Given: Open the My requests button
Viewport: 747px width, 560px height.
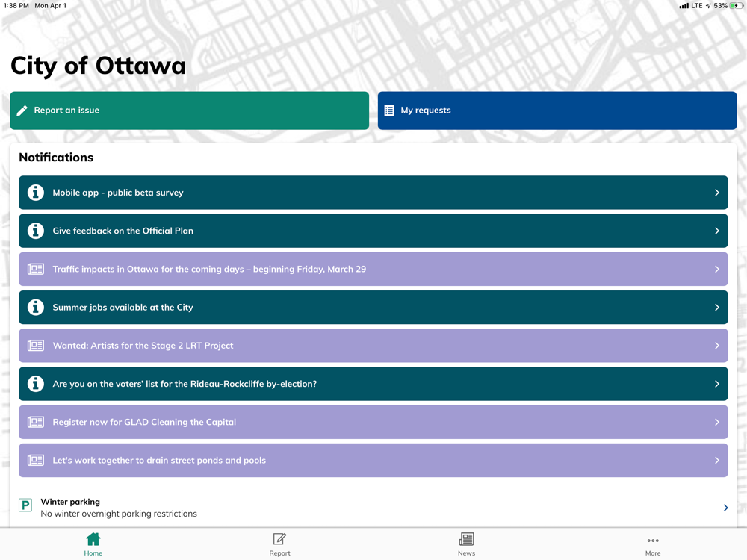Looking at the screenshot, I should point(557,111).
